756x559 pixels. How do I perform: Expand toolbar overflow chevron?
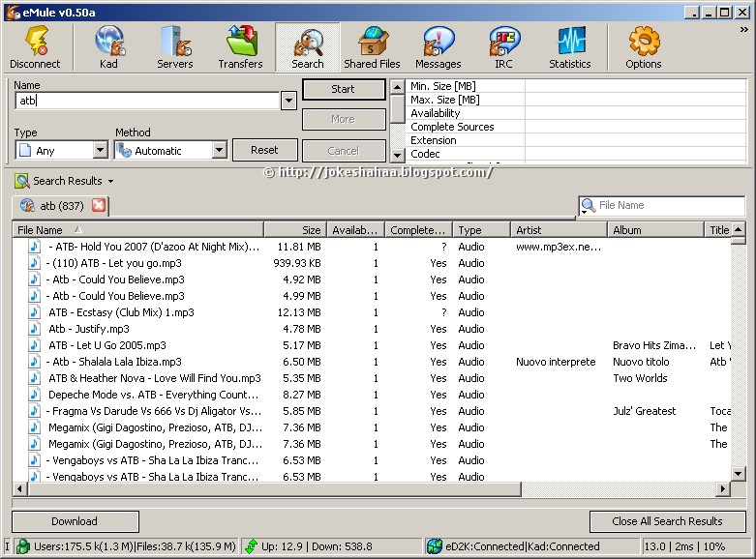pyautogui.click(x=743, y=30)
